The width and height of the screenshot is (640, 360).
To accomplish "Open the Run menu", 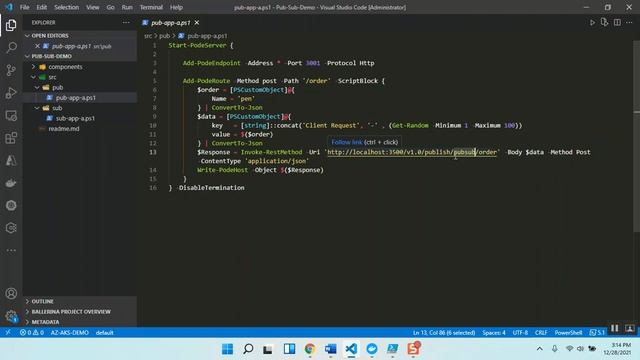I will [x=127, y=7].
